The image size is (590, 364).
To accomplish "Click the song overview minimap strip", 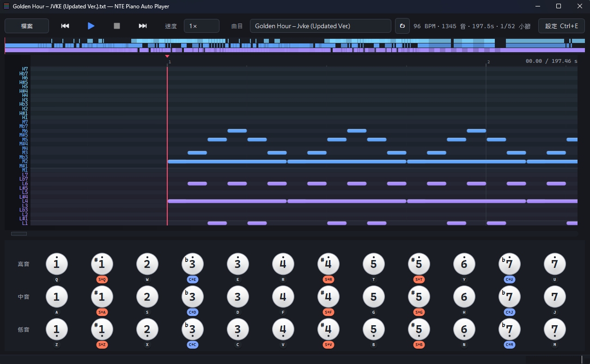I will 295,45.
